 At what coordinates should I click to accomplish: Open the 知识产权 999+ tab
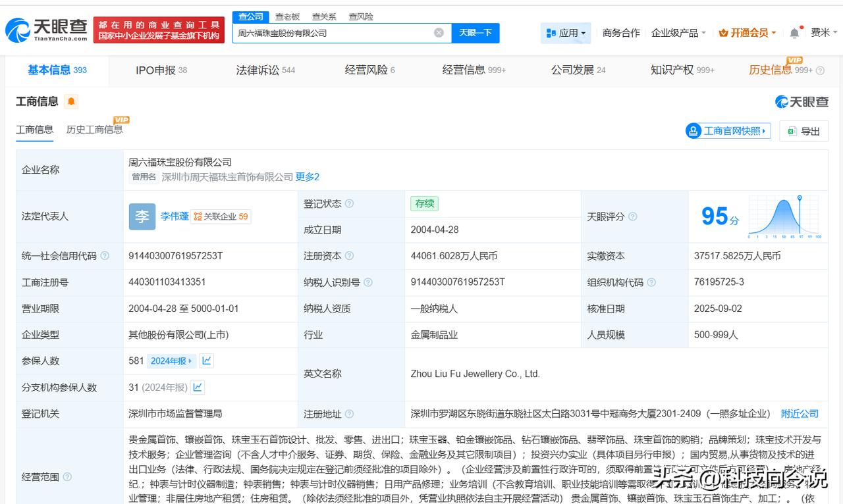coord(682,70)
